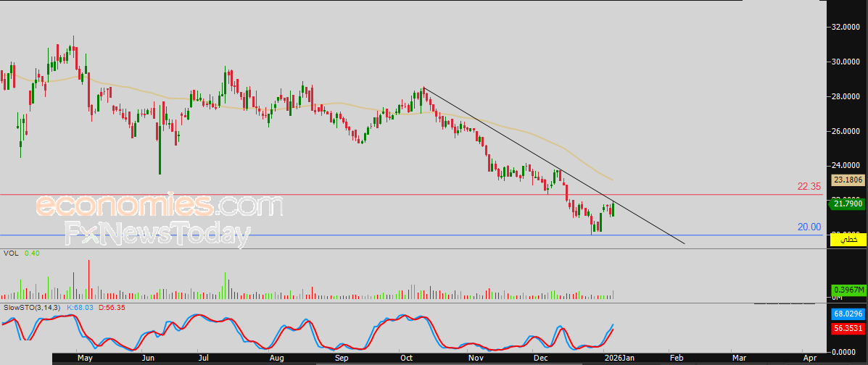Image resolution: width=868 pixels, height=365 pixels.
Task: Select the black descending trendline
Action: 553,165
